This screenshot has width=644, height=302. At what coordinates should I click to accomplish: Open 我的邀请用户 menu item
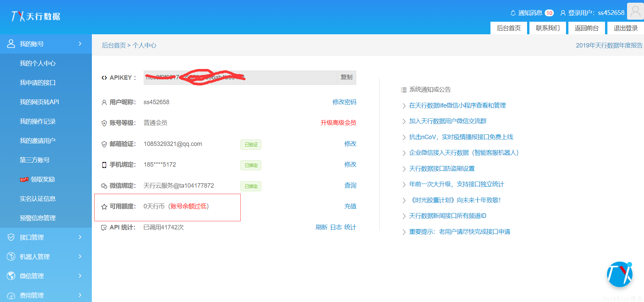(x=38, y=141)
